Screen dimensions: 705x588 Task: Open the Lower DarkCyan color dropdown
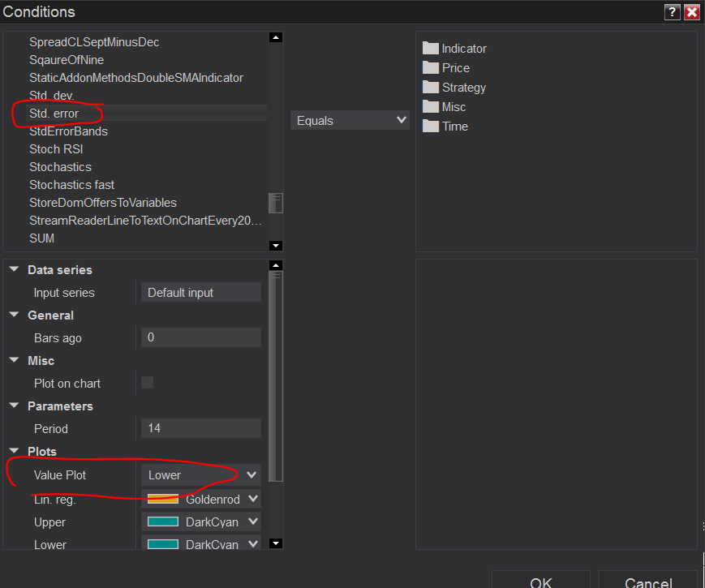(x=201, y=543)
